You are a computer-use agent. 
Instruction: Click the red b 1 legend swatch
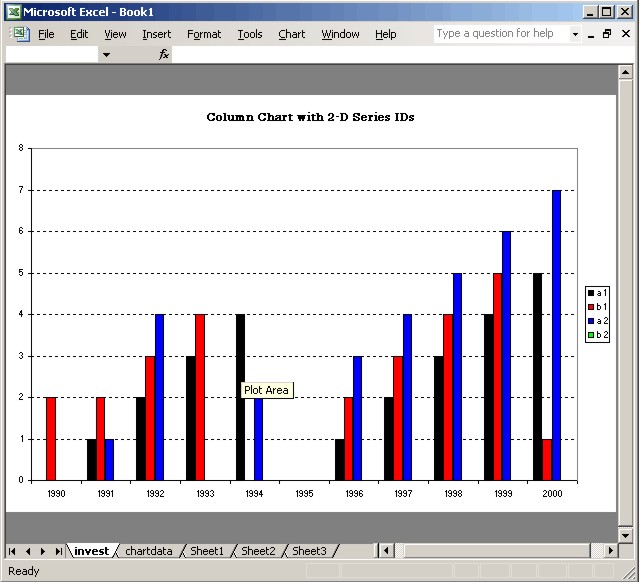[592, 306]
